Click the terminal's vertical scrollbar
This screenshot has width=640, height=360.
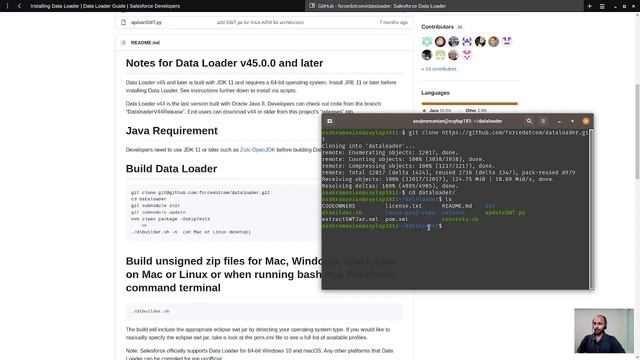pyautogui.click(x=591, y=209)
